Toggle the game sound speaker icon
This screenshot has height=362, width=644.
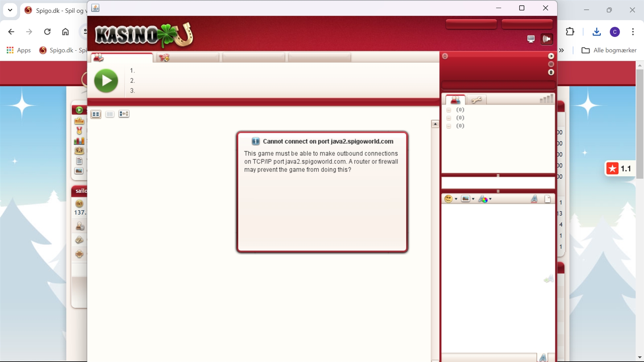pyautogui.click(x=547, y=39)
